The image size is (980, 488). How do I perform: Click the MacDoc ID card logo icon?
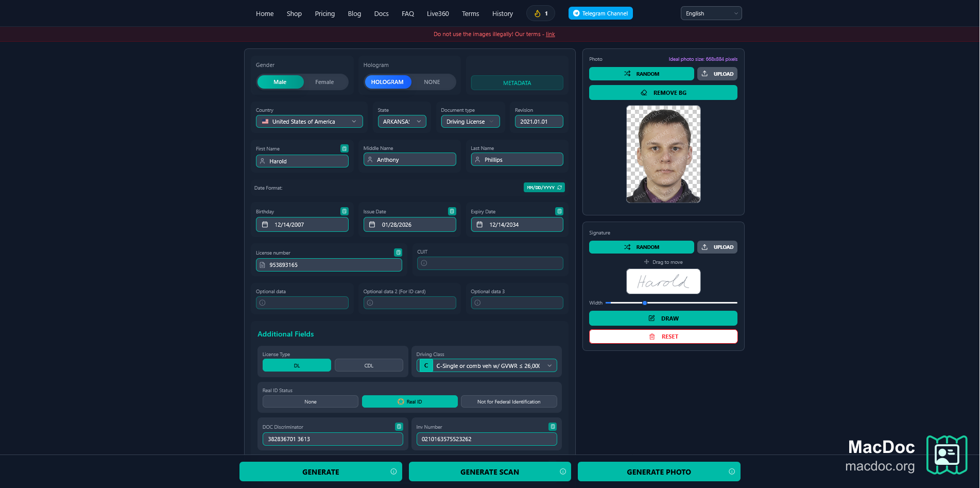click(x=947, y=455)
